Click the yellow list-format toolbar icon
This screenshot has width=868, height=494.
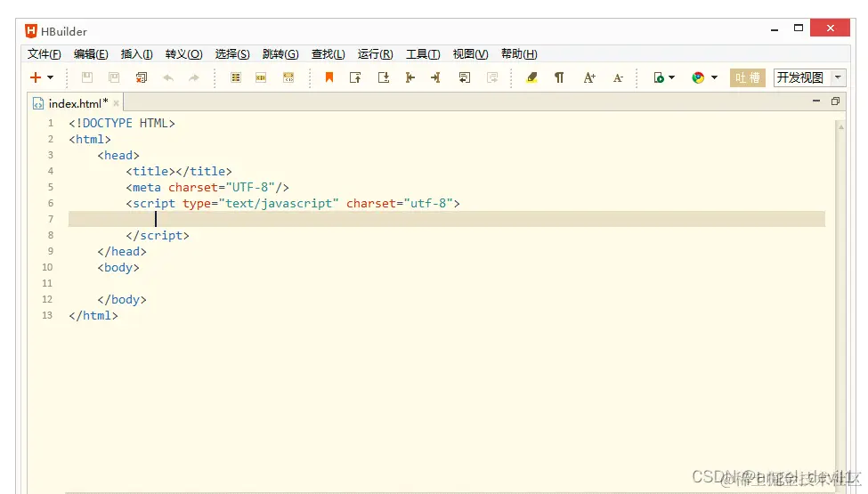236,77
